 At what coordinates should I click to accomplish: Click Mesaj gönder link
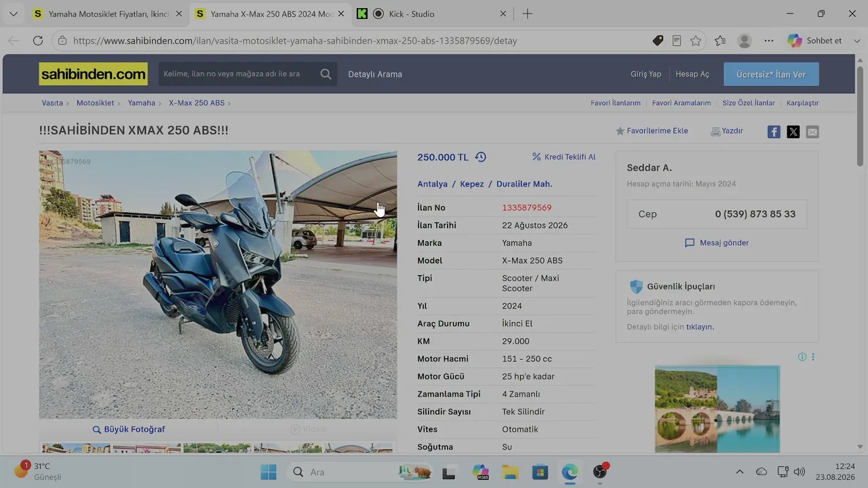717,243
